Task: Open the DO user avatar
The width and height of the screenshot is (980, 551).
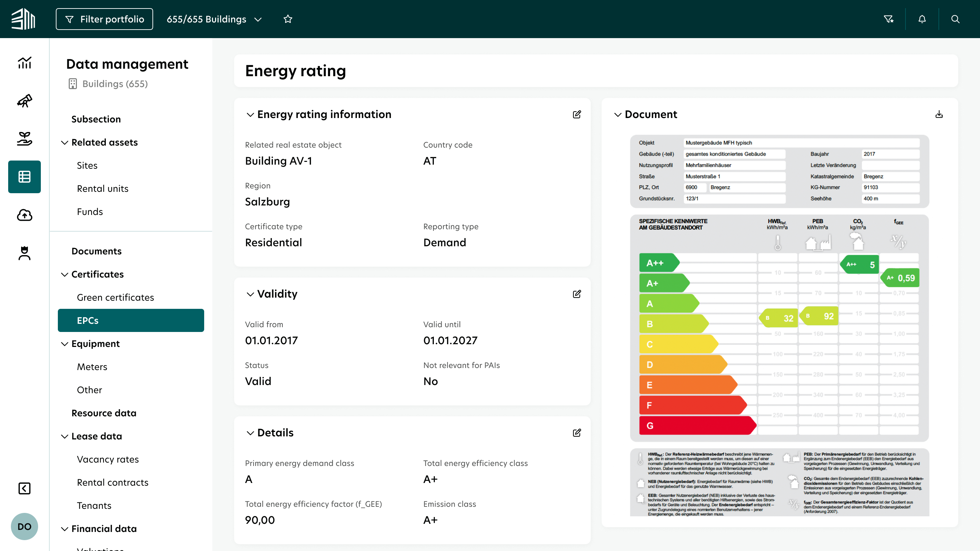Action: (24, 527)
